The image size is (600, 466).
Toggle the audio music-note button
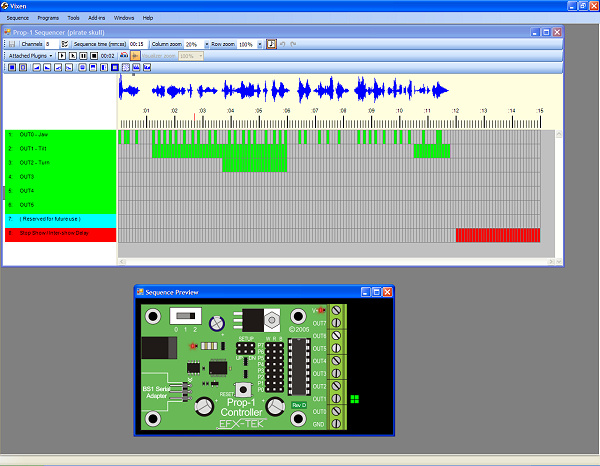[x=271, y=44]
